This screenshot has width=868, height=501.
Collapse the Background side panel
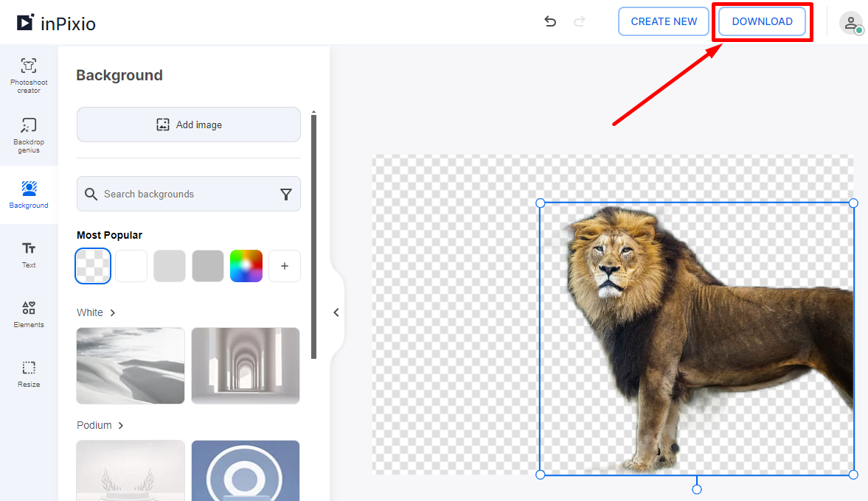(336, 312)
